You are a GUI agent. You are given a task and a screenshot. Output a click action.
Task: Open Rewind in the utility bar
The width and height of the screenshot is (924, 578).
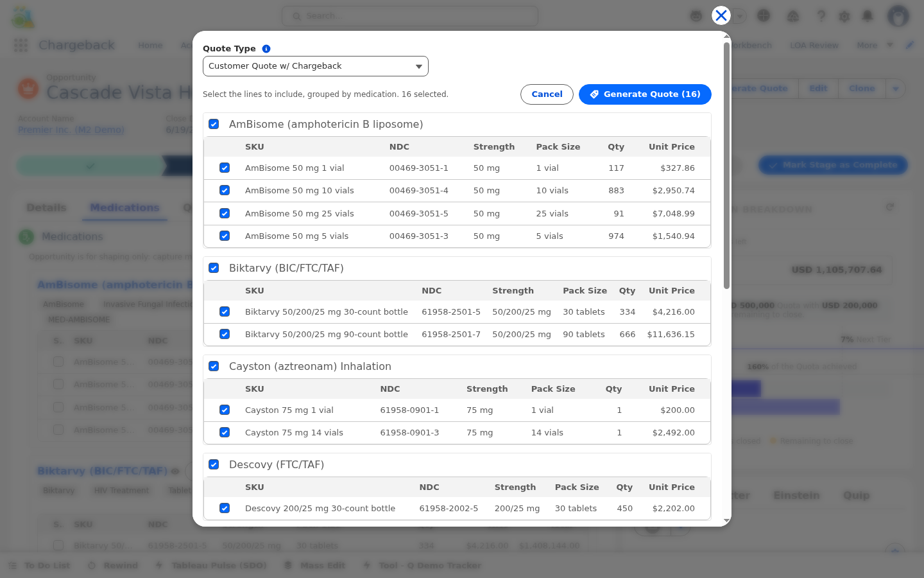click(x=113, y=566)
